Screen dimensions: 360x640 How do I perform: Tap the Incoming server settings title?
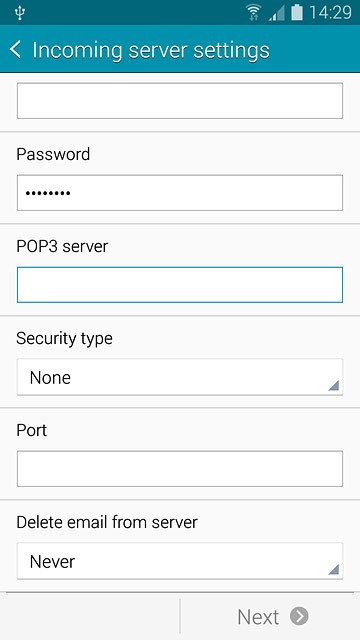click(151, 50)
